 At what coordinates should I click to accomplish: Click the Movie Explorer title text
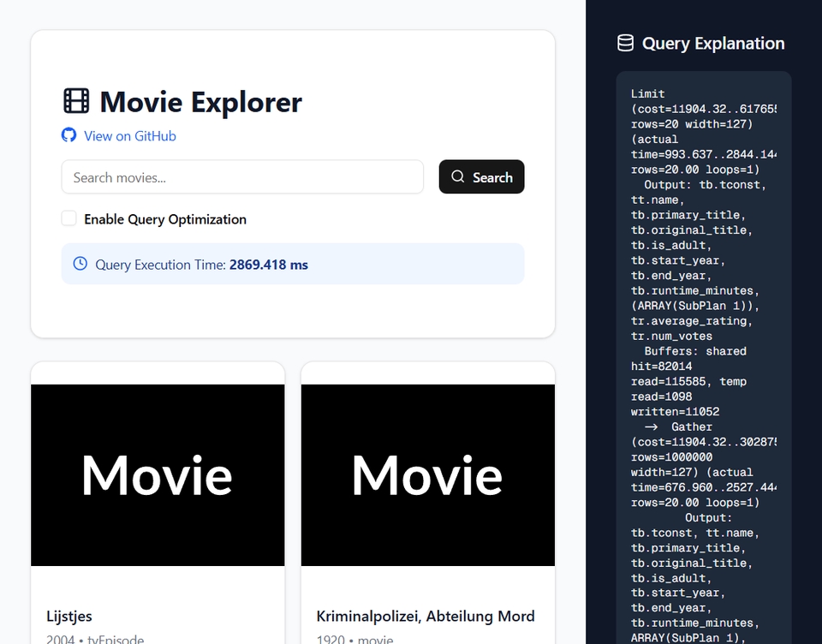point(200,102)
